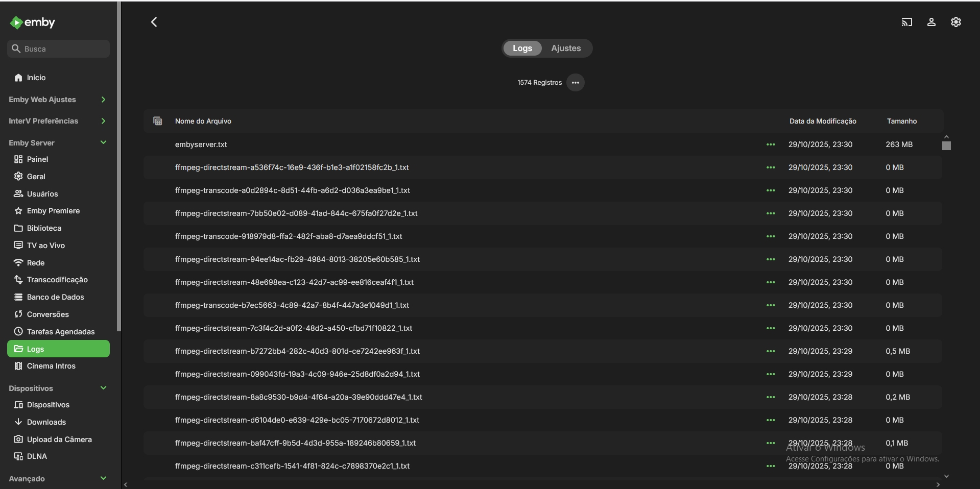
Task: Open TV ao Vivo settings
Action: [x=58, y=246]
